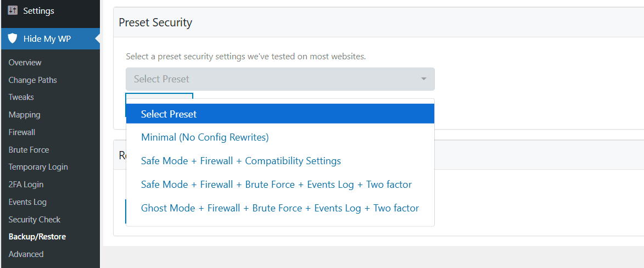Click the Select Preset dropdown box
Image resolution: width=644 pixels, height=268 pixels.
280,79
